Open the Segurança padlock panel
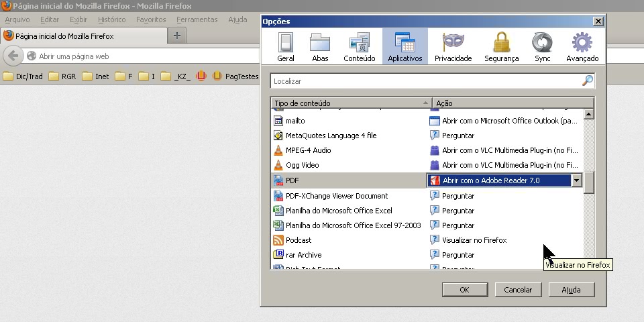The height and width of the screenshot is (322, 644). (x=501, y=47)
